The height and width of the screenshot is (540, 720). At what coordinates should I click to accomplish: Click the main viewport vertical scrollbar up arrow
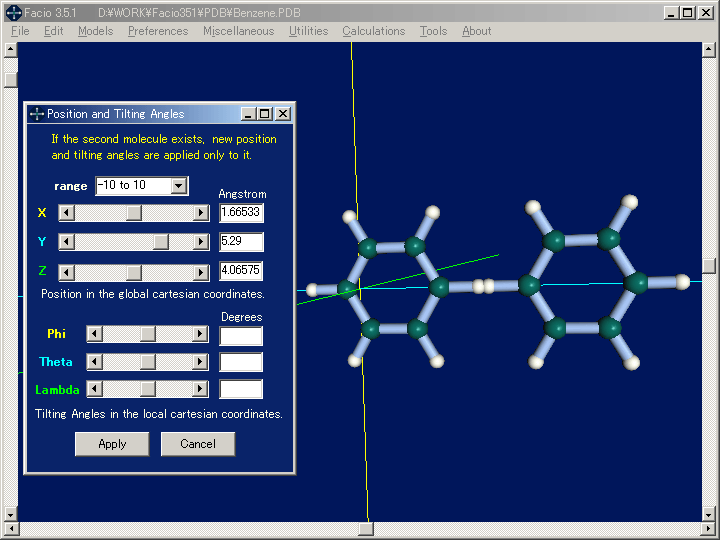coord(709,50)
